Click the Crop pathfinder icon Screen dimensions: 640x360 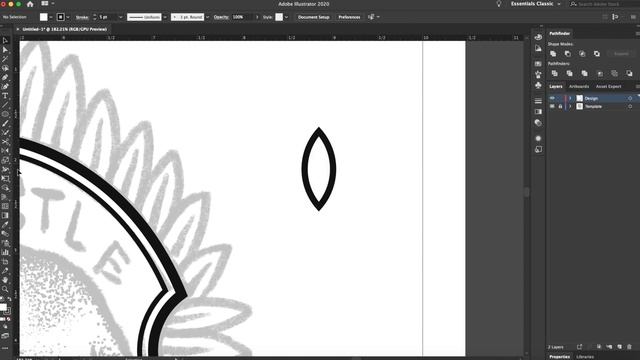(600, 73)
